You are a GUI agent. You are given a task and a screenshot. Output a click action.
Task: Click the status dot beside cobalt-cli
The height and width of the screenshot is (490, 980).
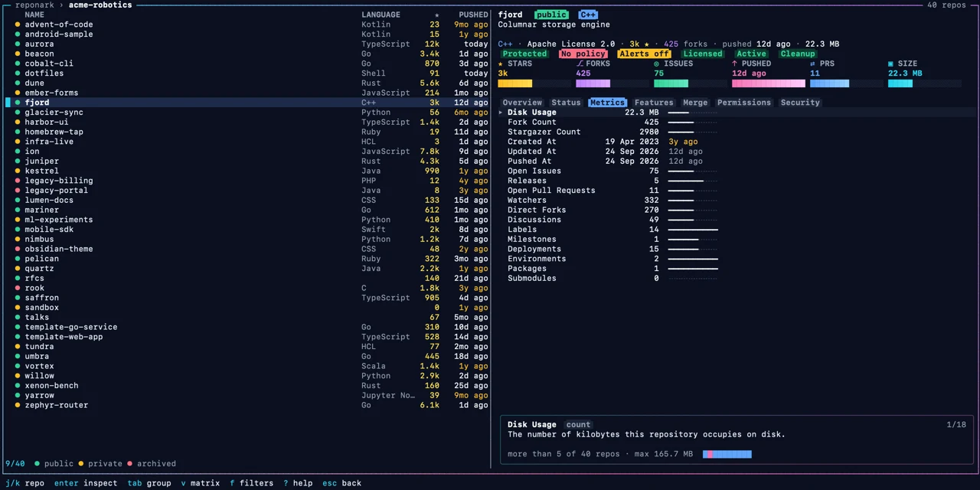pyautogui.click(x=18, y=64)
